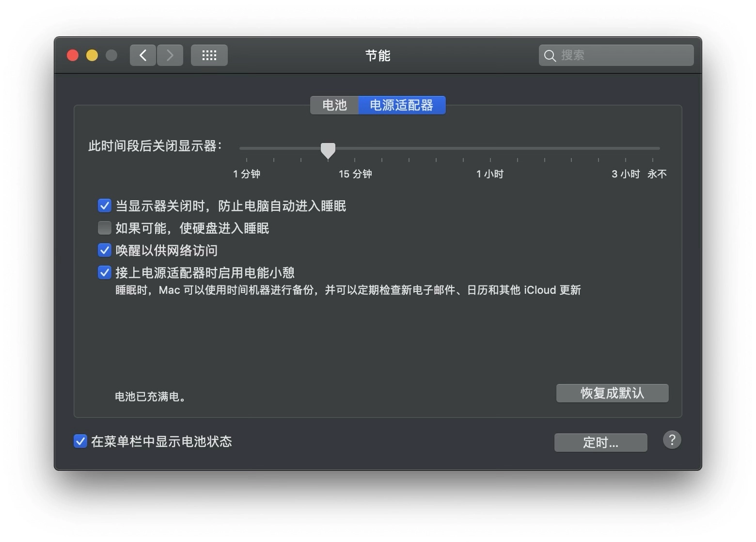Image resolution: width=756 pixels, height=542 pixels.
Task: Click the 3 小时 slider label
Action: coord(626,174)
